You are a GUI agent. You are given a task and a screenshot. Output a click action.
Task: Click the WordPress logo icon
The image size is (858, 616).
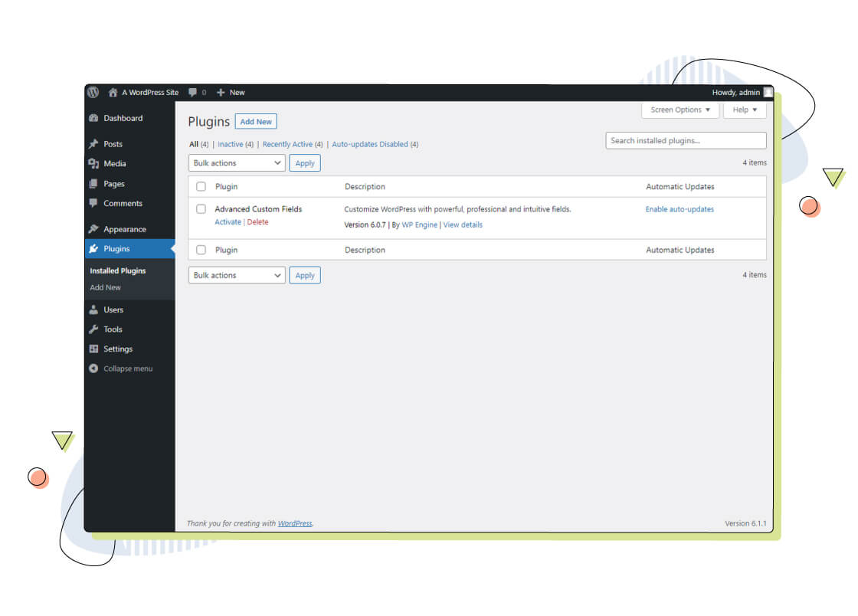point(93,93)
